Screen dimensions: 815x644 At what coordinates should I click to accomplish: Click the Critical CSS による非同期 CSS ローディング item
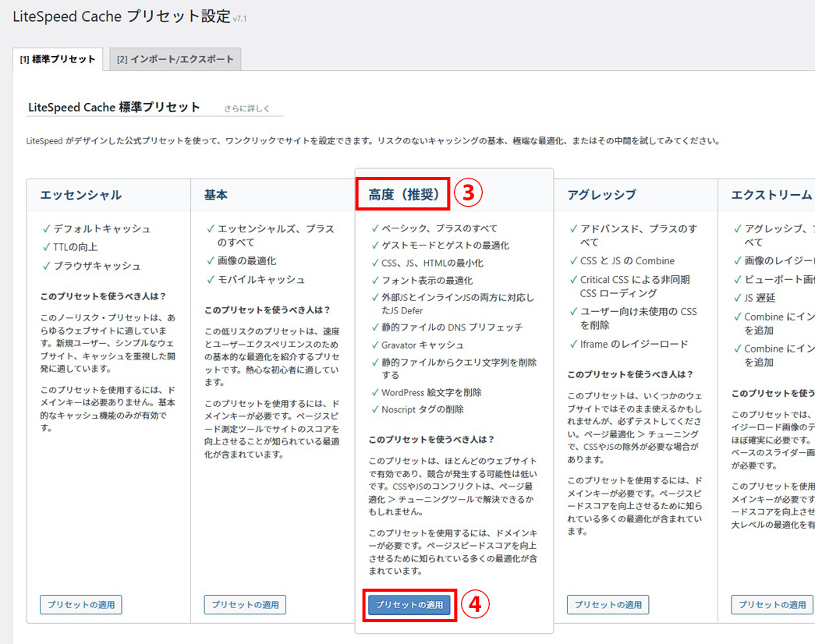[x=635, y=286]
